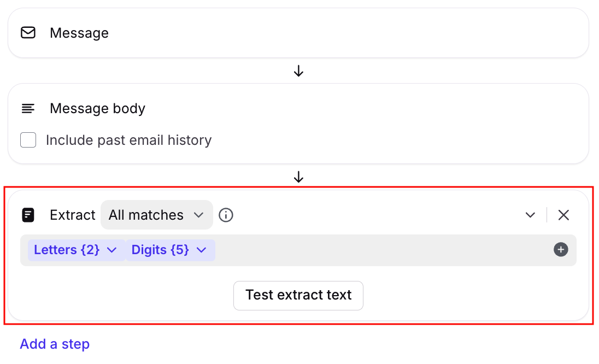Remove the Extract step with the X icon
599x364 pixels.
pos(563,215)
